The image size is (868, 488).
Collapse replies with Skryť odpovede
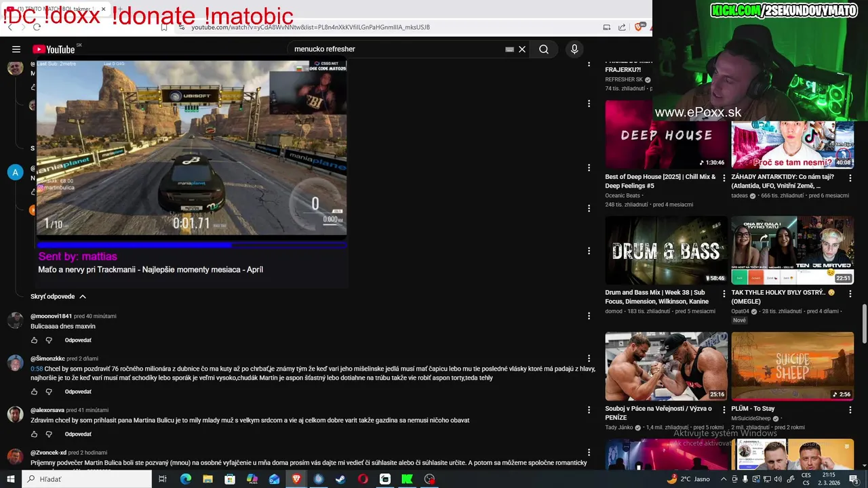click(58, 297)
